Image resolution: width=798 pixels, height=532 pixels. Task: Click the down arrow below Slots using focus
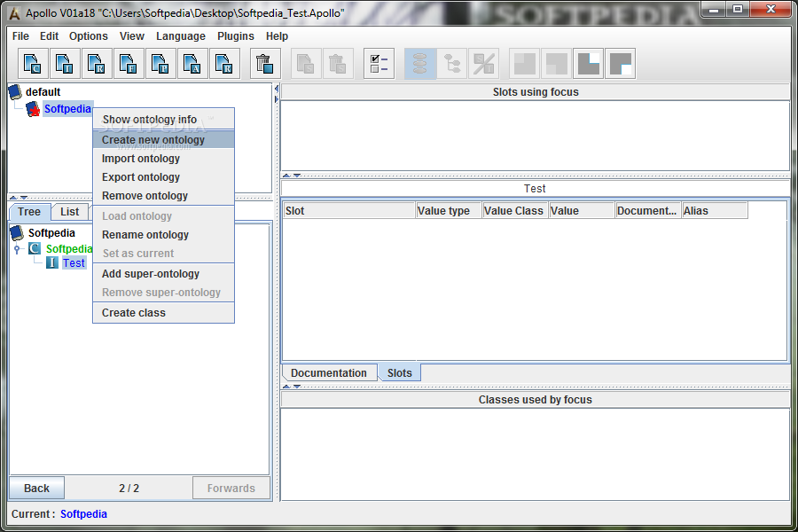click(297, 176)
